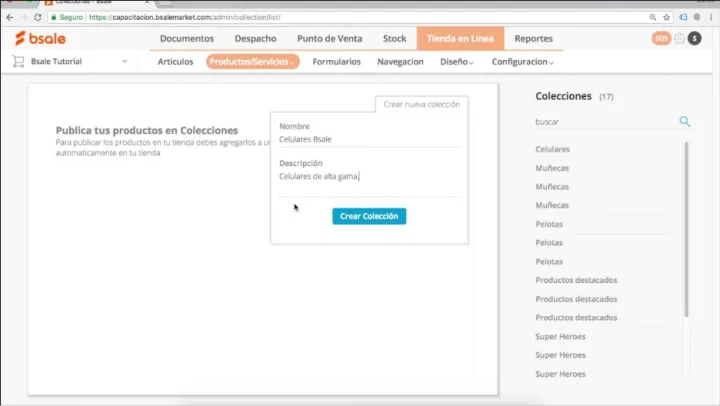
Task: Click the shopping cart icon
Action: 18,61
